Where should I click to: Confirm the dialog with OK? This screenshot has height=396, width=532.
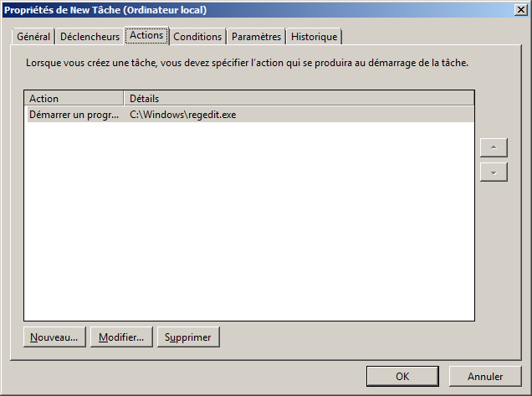pyautogui.click(x=402, y=376)
